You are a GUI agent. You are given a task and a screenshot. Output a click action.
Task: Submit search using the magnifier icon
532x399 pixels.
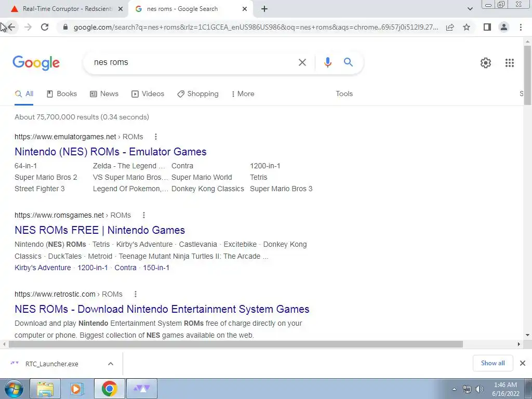(x=348, y=62)
